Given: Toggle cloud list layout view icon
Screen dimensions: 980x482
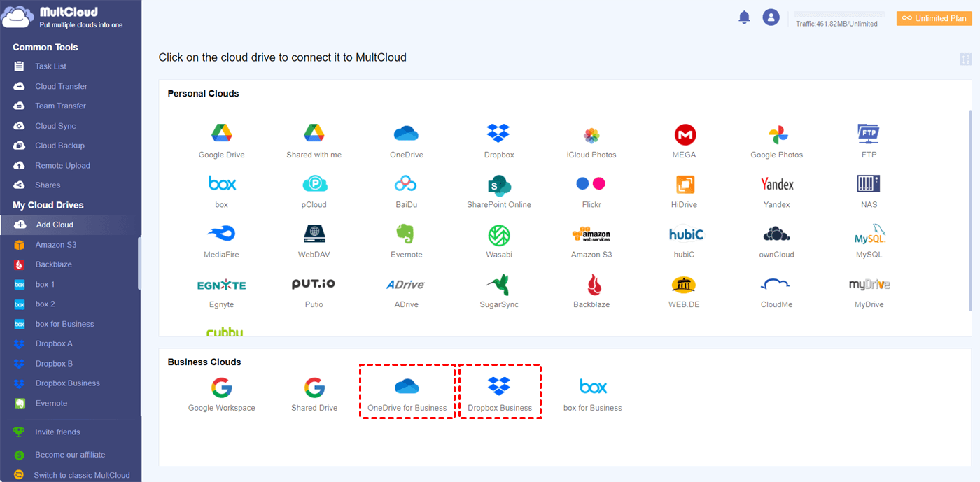Looking at the screenshot, I should [966, 59].
